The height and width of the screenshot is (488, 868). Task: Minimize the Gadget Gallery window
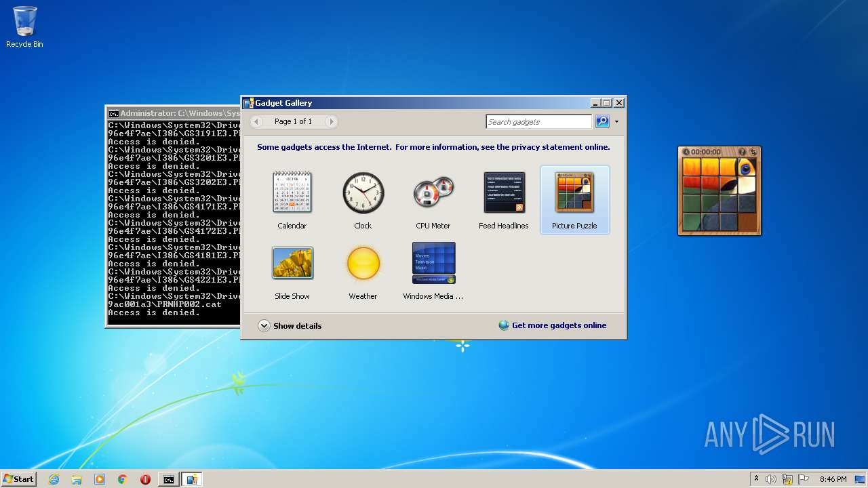click(595, 103)
